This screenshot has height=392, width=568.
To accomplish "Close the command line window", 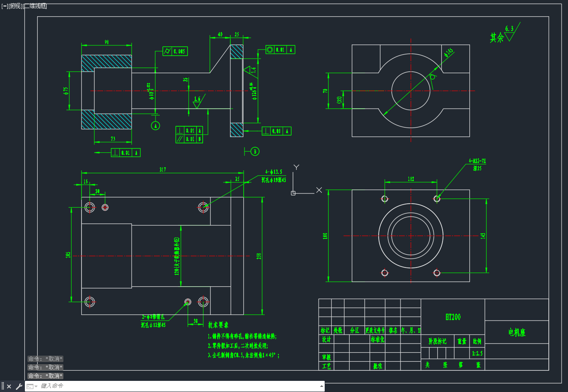I will 9,386.
